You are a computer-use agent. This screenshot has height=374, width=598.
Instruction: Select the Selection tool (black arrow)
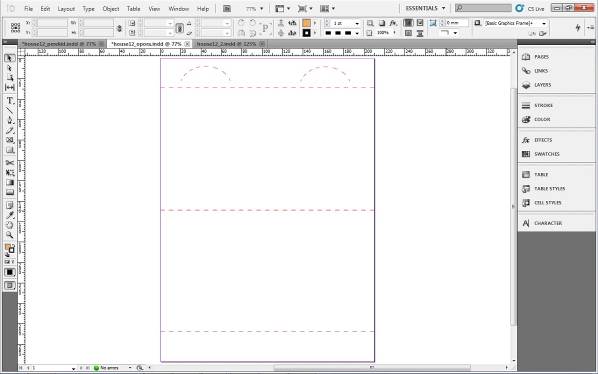pyautogui.click(x=10, y=58)
